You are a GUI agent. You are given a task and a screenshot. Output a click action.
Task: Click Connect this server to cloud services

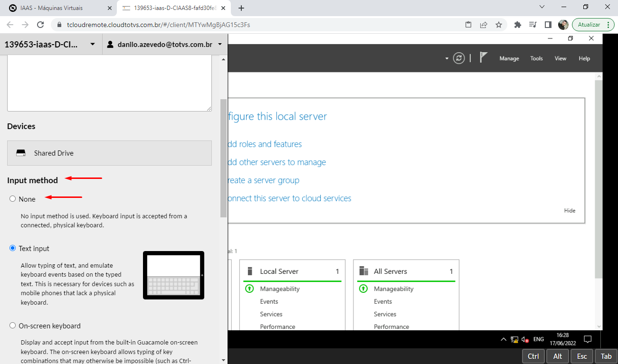click(289, 198)
